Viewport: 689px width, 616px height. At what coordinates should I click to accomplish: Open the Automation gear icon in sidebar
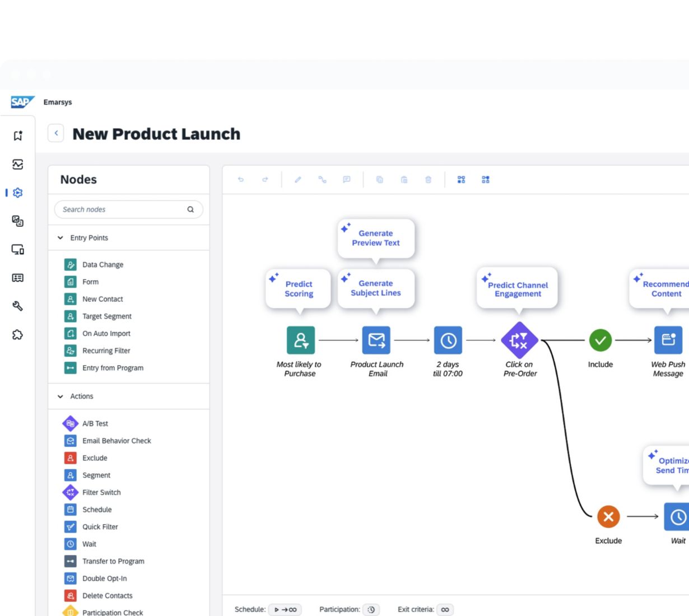(18, 193)
